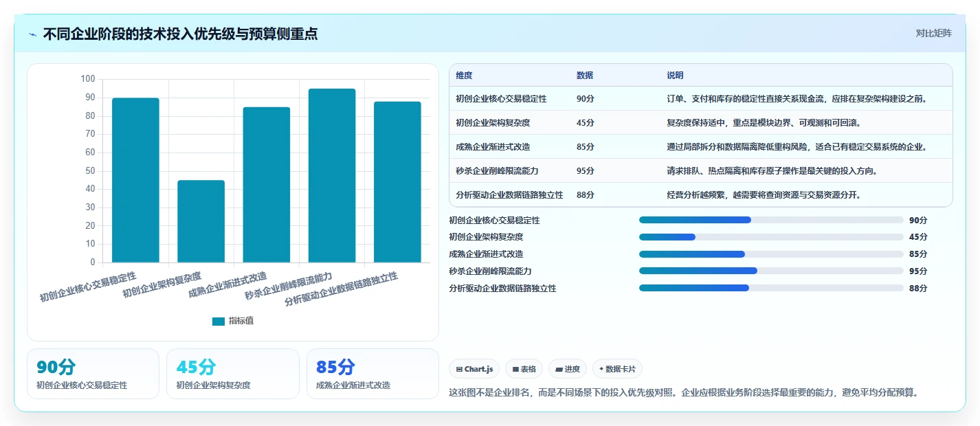The height and width of the screenshot is (426, 980).
Task: Click the 45分 value in table
Action: tap(586, 123)
